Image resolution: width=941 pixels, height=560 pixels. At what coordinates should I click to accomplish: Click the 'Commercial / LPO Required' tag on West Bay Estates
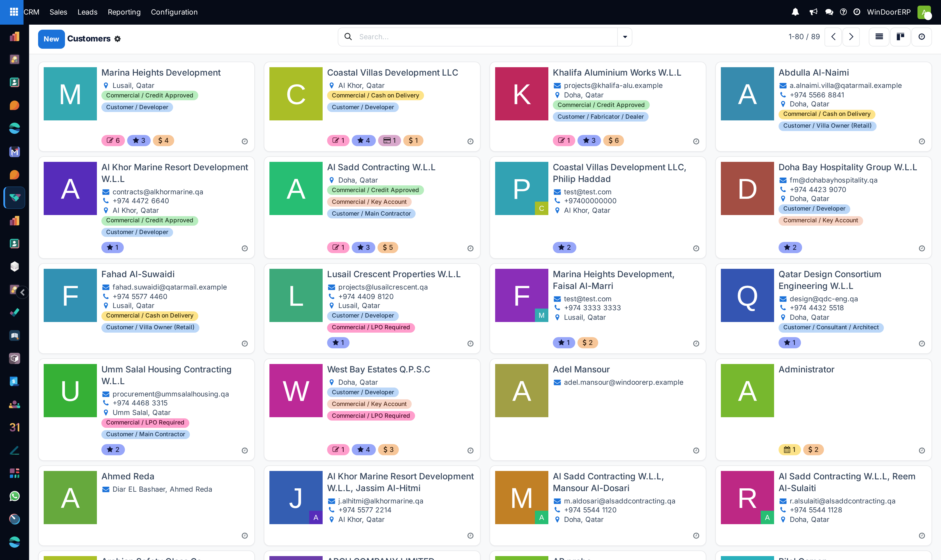point(371,416)
